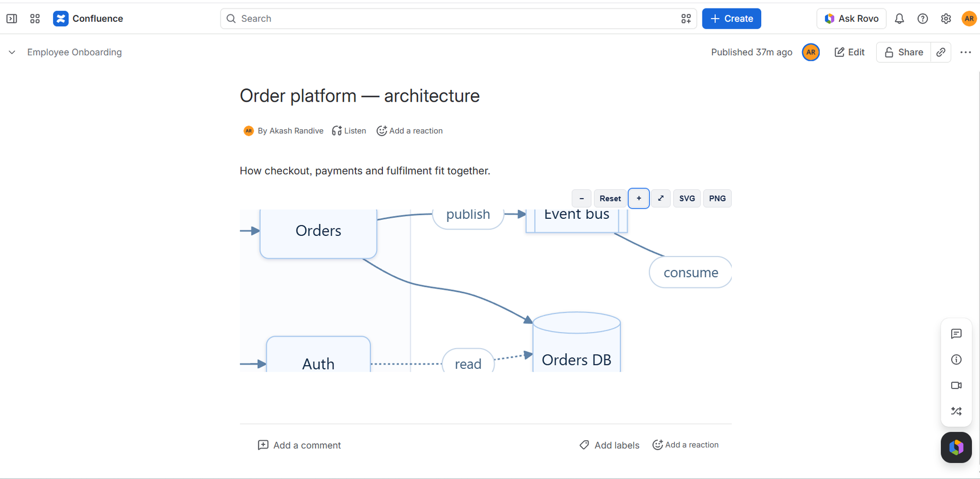Add a reaction below the title

tap(410, 131)
